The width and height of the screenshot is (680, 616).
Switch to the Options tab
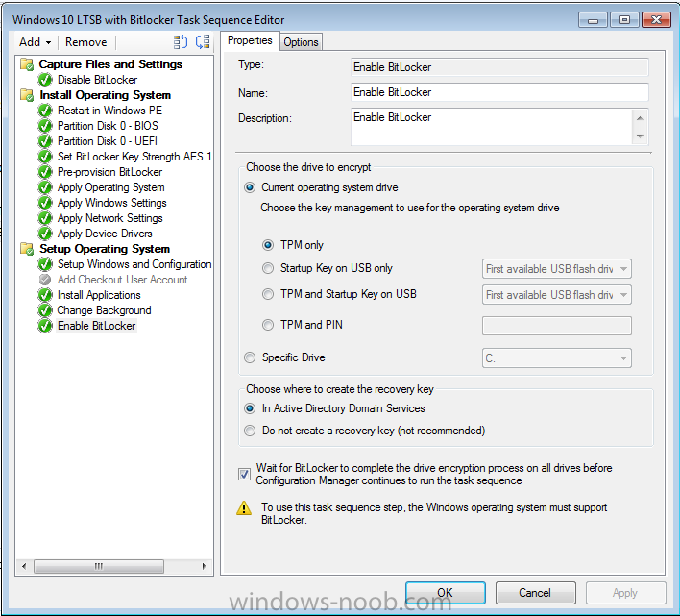301,42
